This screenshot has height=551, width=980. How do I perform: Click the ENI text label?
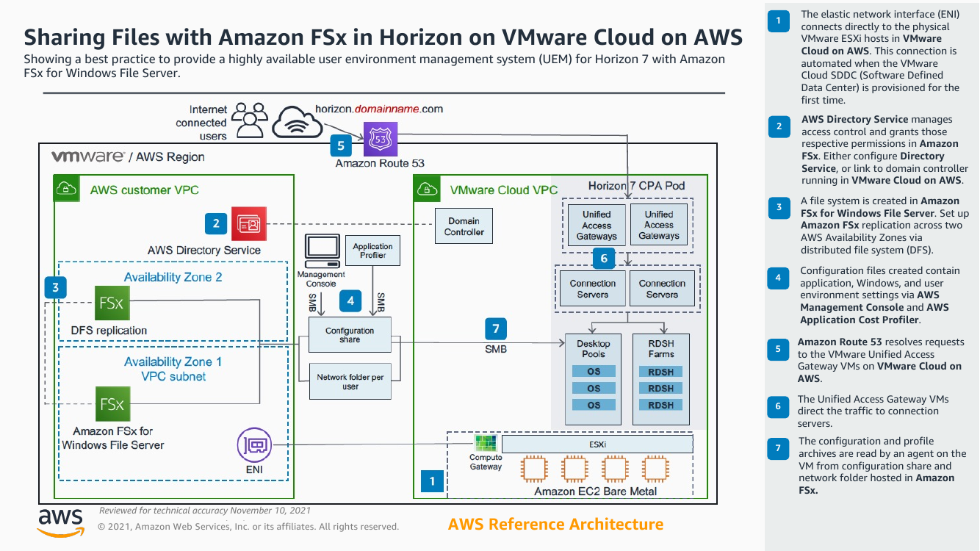254,470
